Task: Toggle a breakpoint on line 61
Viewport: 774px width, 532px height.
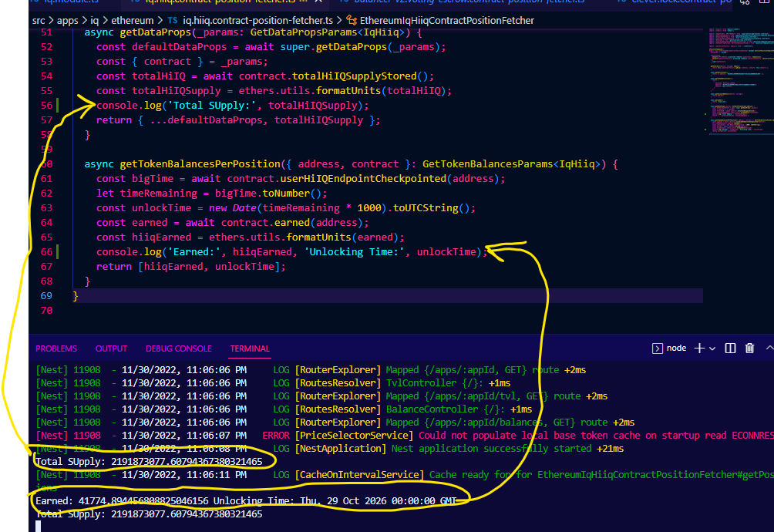Action: click(x=35, y=179)
